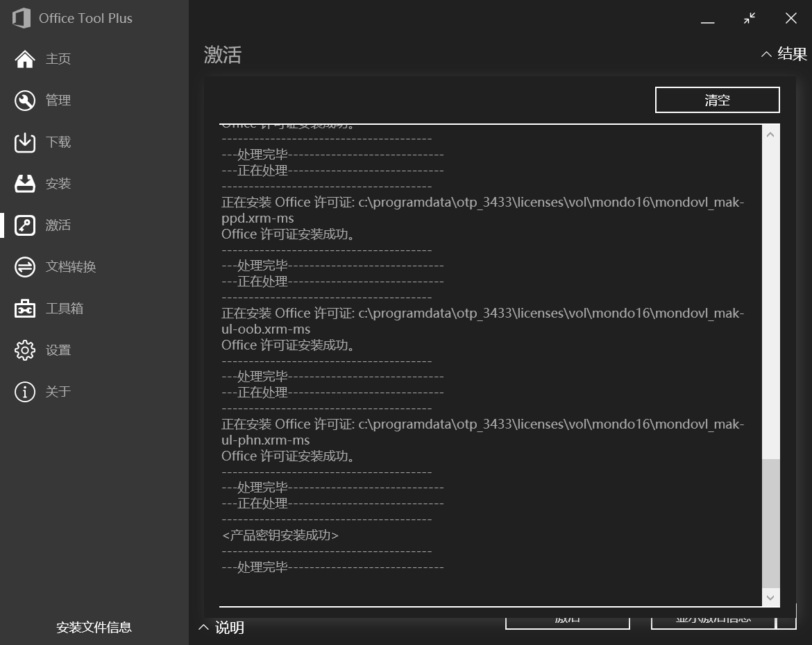The height and width of the screenshot is (645, 812).
Task: Clear the log with 清空 button
Action: [x=717, y=100]
